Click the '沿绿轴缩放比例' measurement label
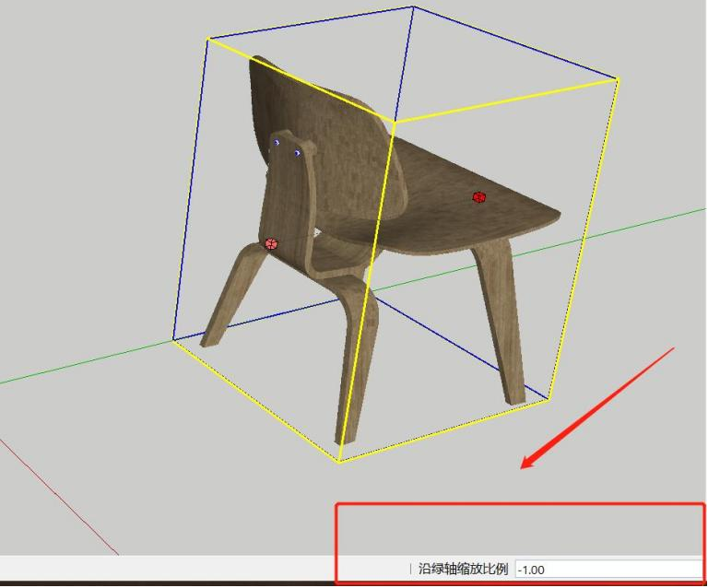708x588 pixels. (464, 569)
